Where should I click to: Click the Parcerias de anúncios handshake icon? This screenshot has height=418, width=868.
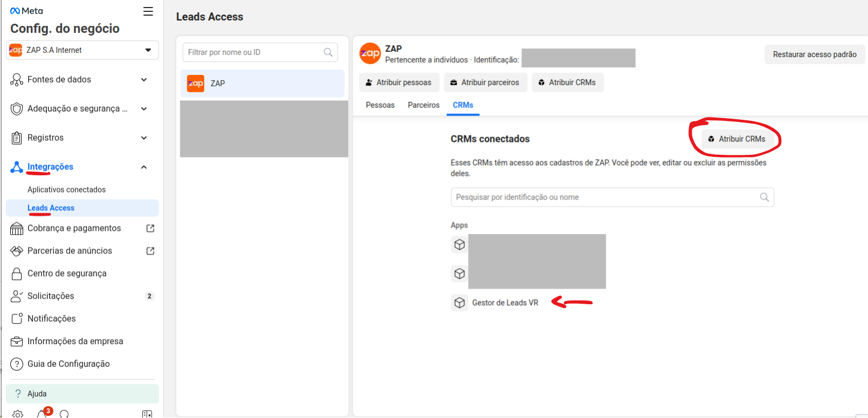click(x=17, y=251)
